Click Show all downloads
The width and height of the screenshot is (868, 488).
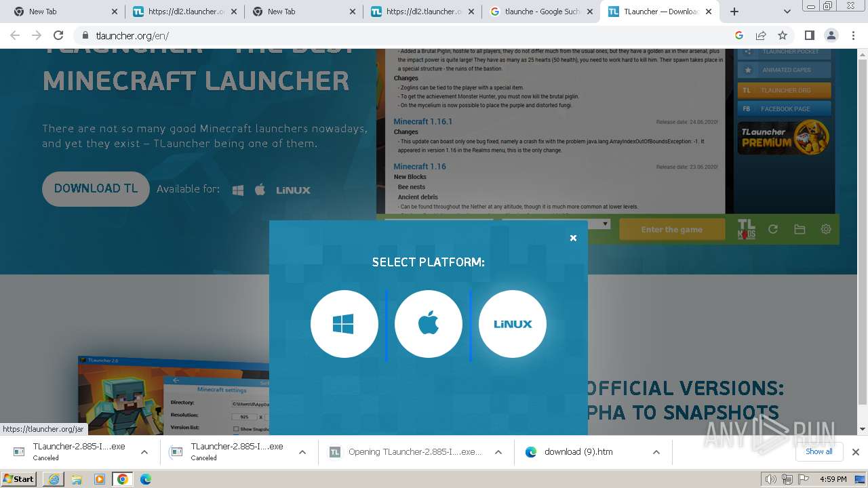click(x=818, y=451)
